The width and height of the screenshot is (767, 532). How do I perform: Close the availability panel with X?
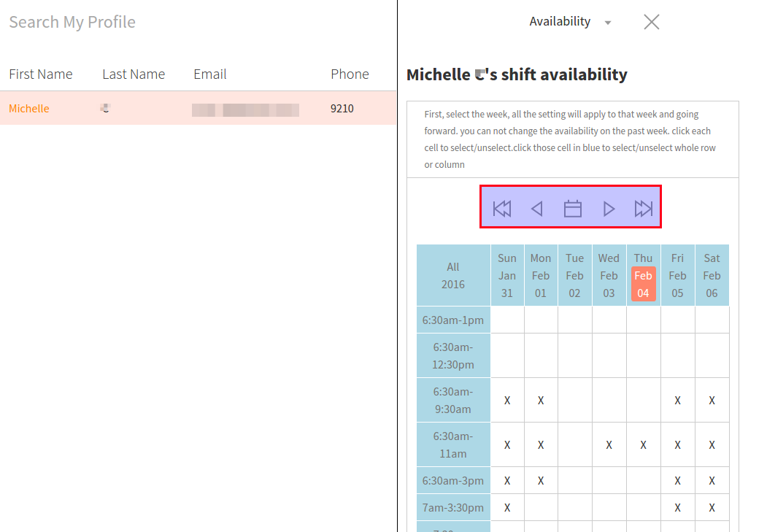coord(652,22)
